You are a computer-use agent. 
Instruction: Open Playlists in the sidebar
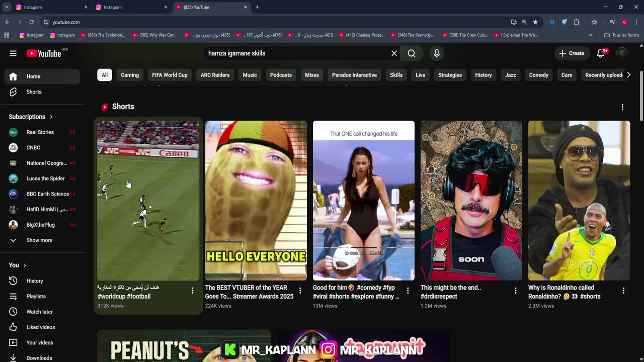point(42,297)
